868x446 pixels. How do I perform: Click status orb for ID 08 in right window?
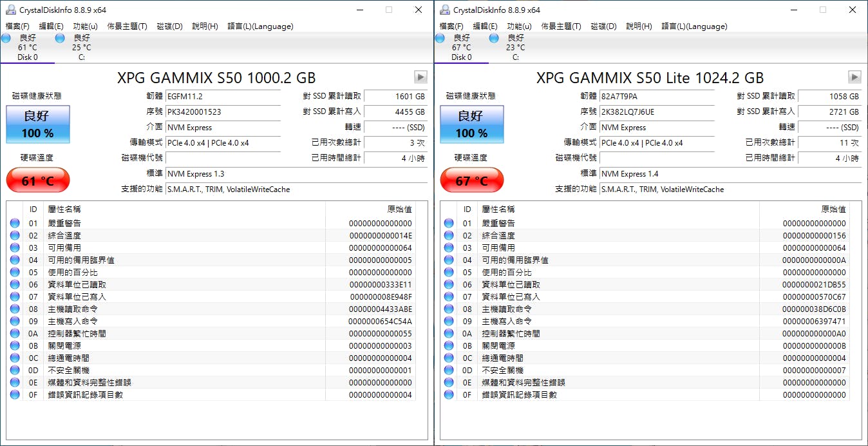coord(449,309)
